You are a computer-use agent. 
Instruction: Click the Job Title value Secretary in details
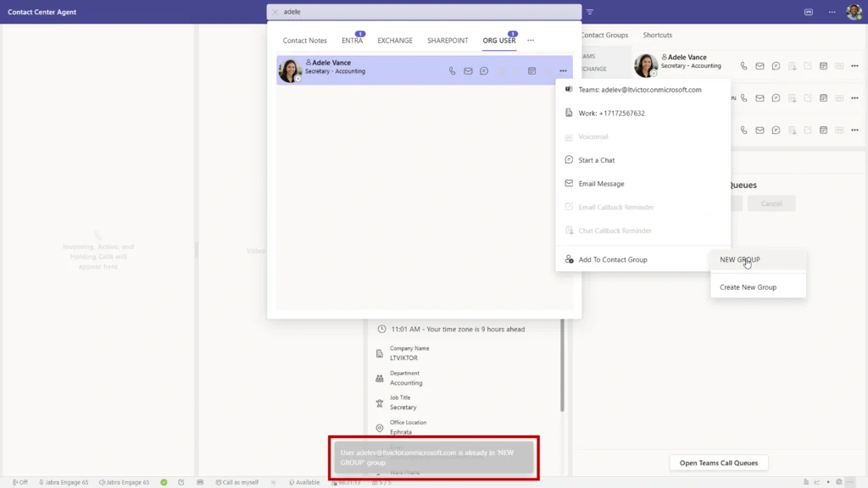(x=403, y=408)
